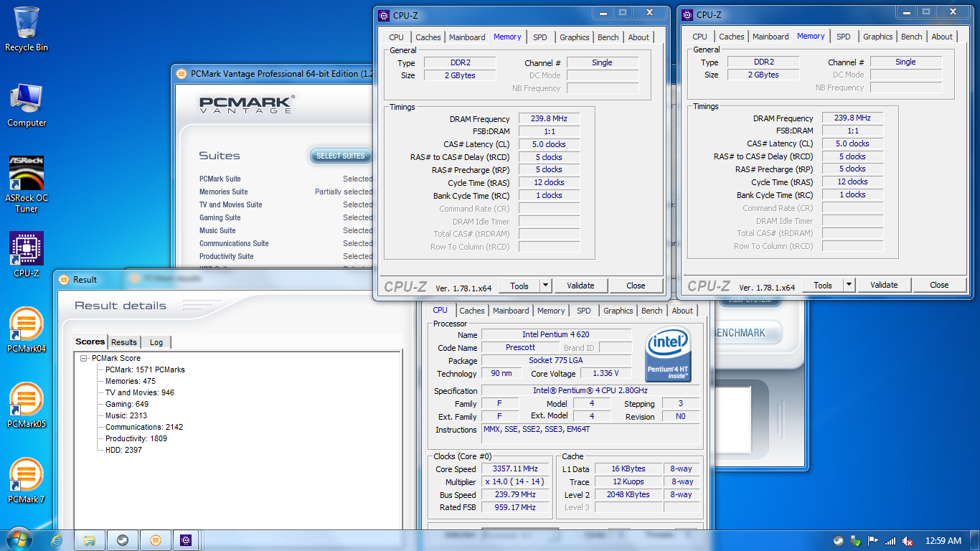
Task: Switch to Scores tab in Result window
Action: click(x=90, y=342)
